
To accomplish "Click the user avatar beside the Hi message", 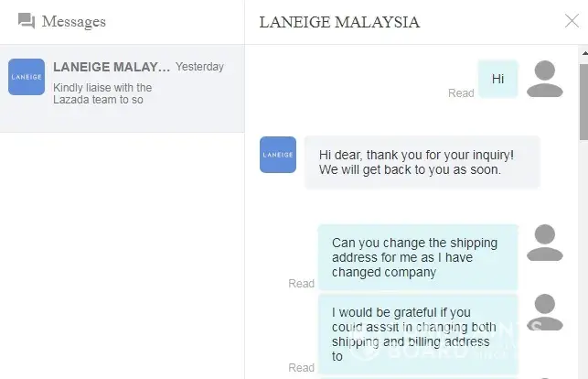I will (544, 79).
